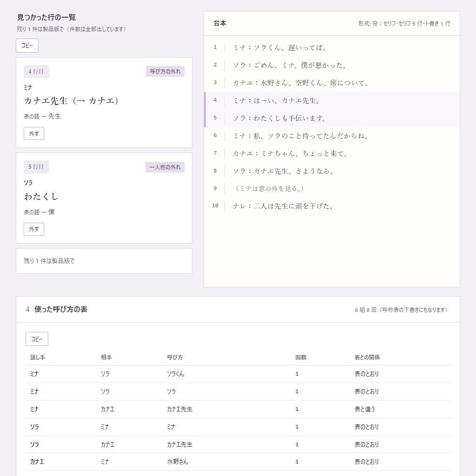476x476 pixels.
Task: Select the 5行目 line badge
Action: pos(36,167)
